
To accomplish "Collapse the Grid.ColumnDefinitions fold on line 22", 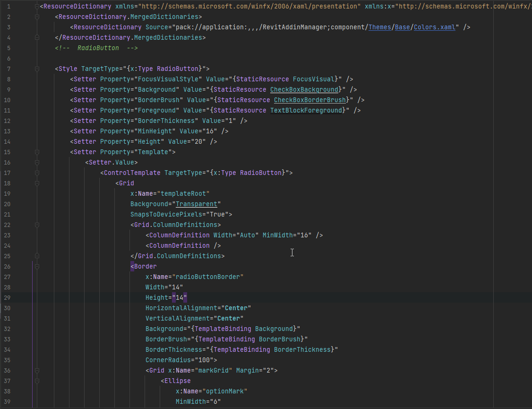I will click(37, 225).
